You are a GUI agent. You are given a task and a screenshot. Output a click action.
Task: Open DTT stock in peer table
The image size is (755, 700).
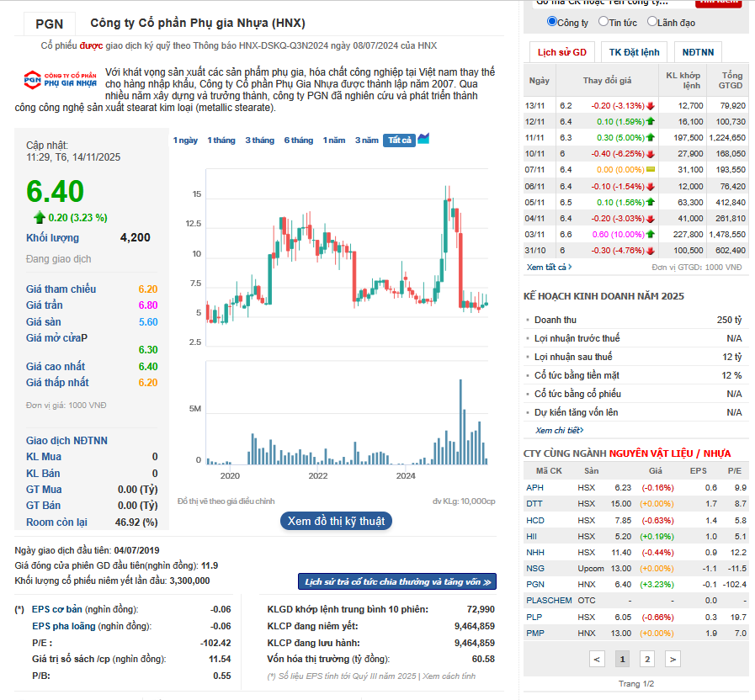pyautogui.click(x=534, y=504)
